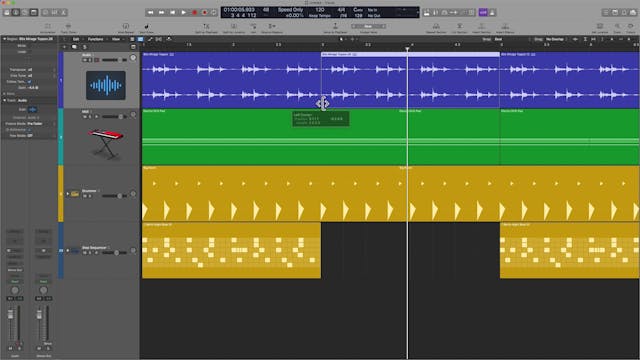The image size is (640, 360).
Task: Toggle the purple 1234 count-in button
Action: tap(483, 13)
